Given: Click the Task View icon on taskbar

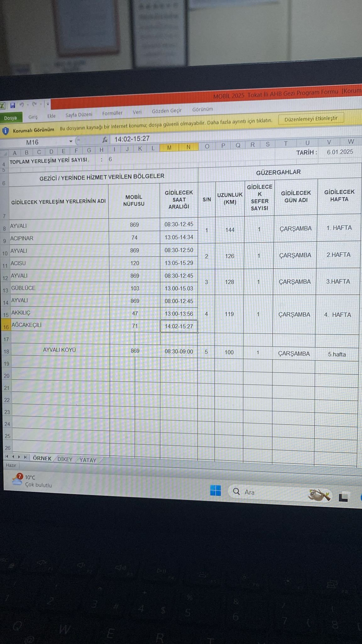Looking at the screenshot, I should 343,497.
